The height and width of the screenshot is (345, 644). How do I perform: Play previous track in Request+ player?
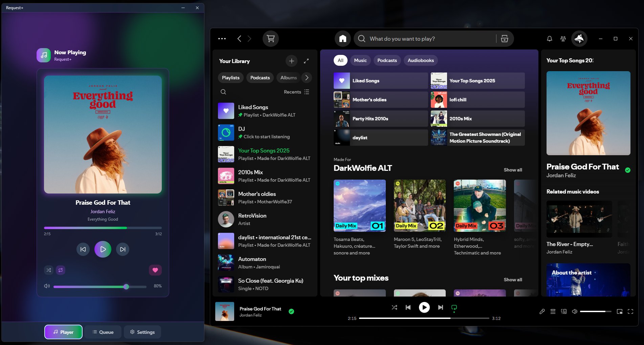(83, 249)
